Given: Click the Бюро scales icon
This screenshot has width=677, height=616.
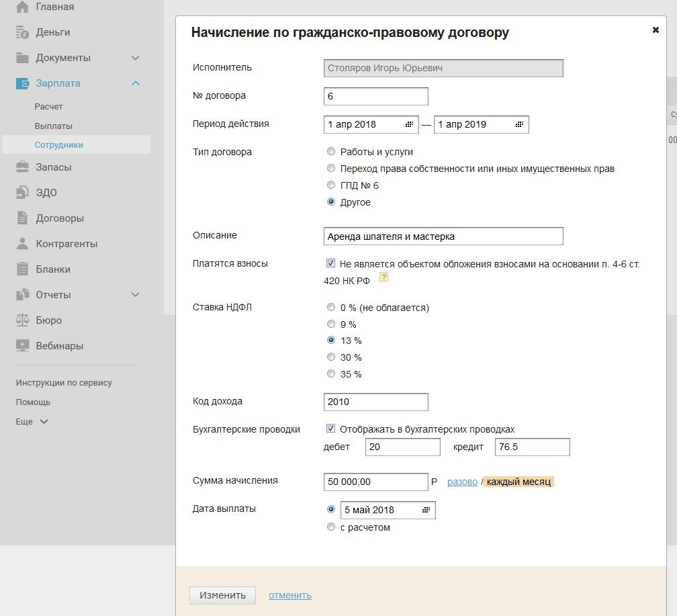Looking at the screenshot, I should click(x=23, y=320).
